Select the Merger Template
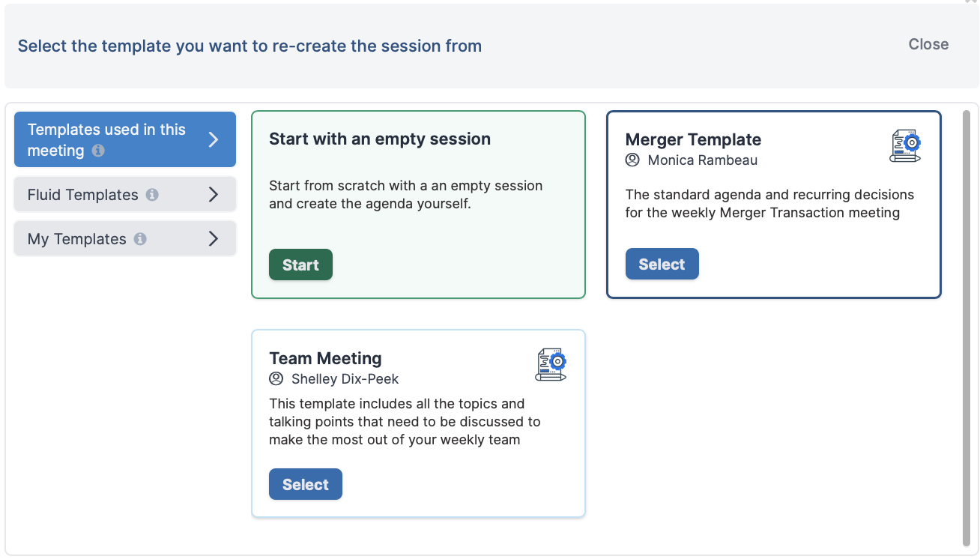Screen dimensions: 980x559 click(662, 264)
